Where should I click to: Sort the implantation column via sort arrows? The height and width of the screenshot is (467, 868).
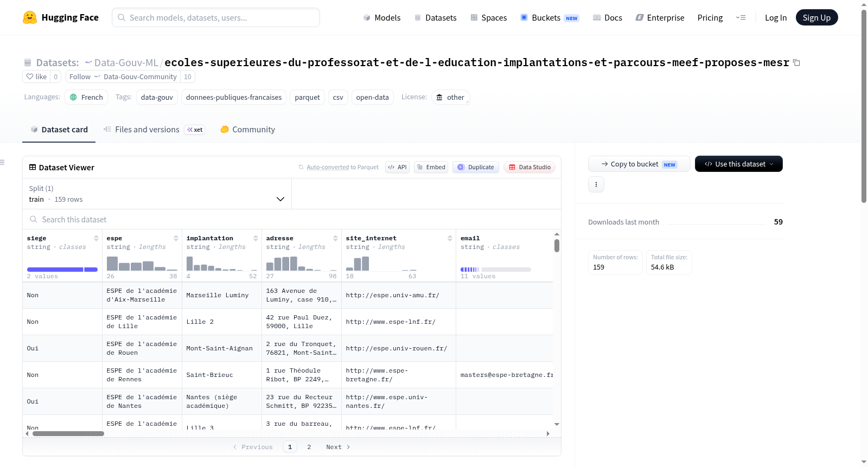(x=256, y=238)
